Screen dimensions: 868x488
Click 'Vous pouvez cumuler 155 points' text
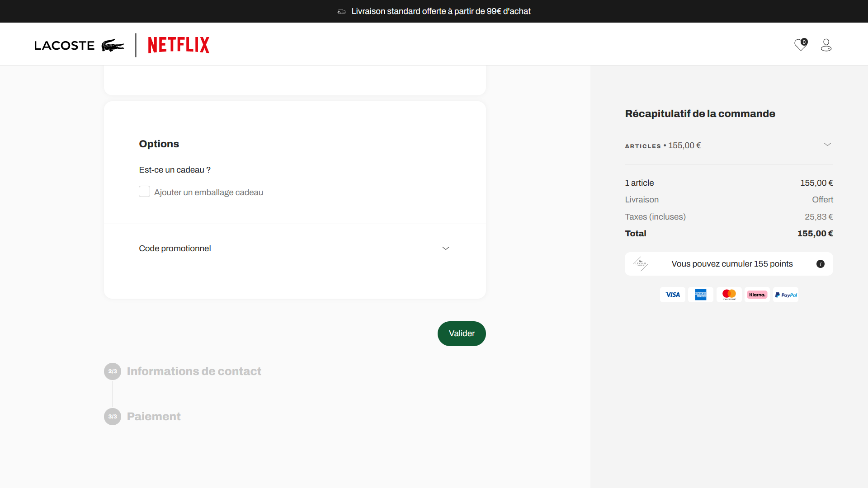click(x=732, y=264)
